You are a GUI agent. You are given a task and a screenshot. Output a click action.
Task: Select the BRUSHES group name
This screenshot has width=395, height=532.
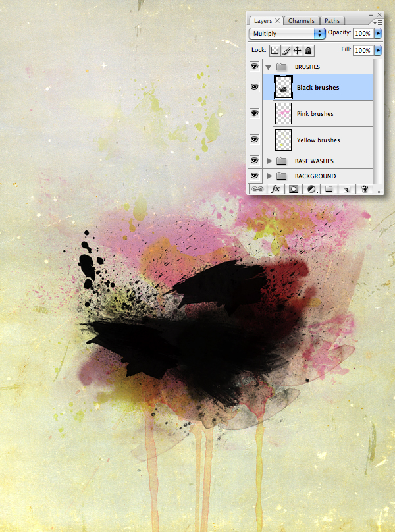click(307, 67)
